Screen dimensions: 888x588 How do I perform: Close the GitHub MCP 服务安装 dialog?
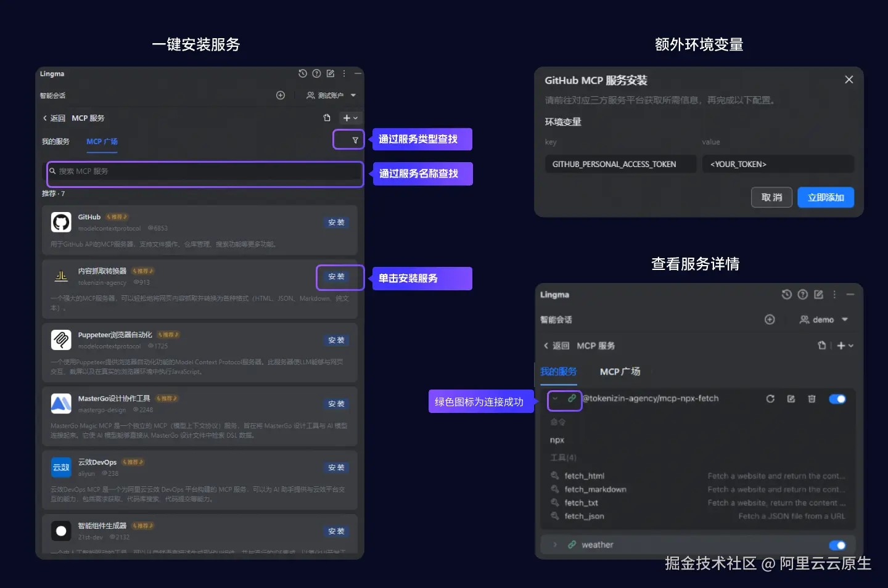coord(849,80)
